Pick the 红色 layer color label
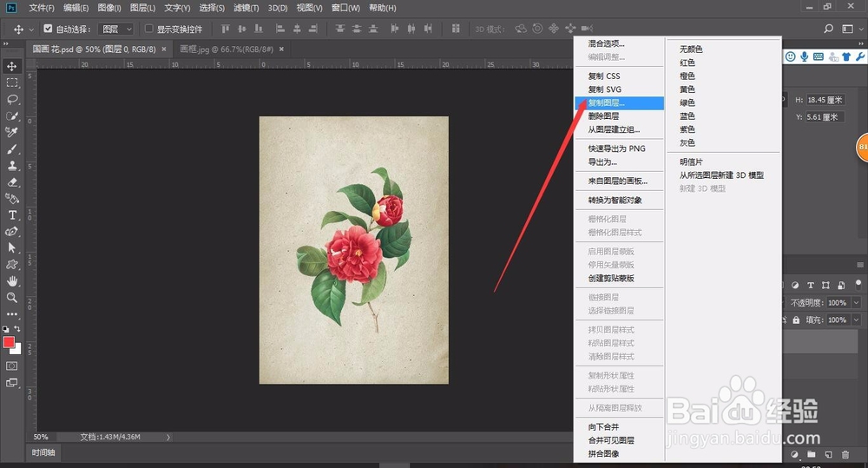The height and width of the screenshot is (468, 868). click(724, 63)
